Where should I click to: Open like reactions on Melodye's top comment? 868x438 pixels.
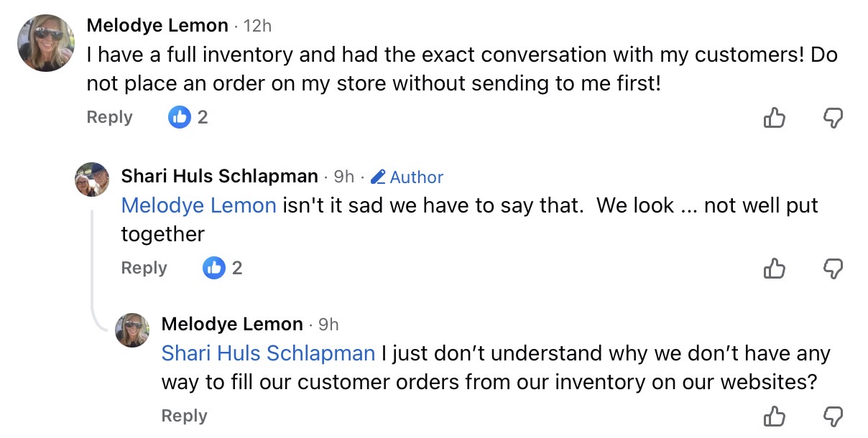coord(188,117)
